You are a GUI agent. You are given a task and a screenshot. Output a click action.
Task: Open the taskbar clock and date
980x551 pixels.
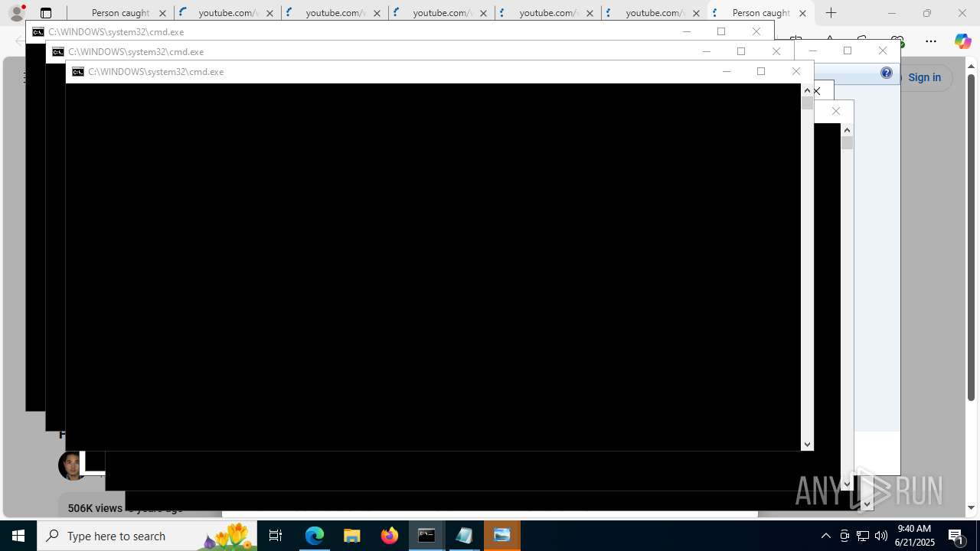pyautogui.click(x=916, y=536)
